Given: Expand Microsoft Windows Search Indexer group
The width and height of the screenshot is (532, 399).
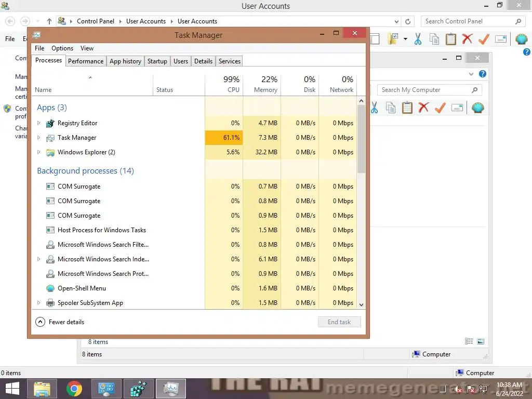Looking at the screenshot, I should click(x=38, y=259).
